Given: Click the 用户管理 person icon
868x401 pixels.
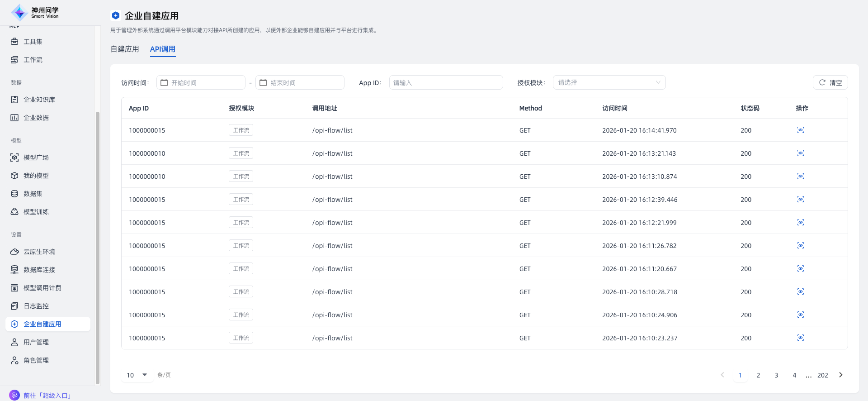Looking at the screenshot, I should tap(14, 342).
